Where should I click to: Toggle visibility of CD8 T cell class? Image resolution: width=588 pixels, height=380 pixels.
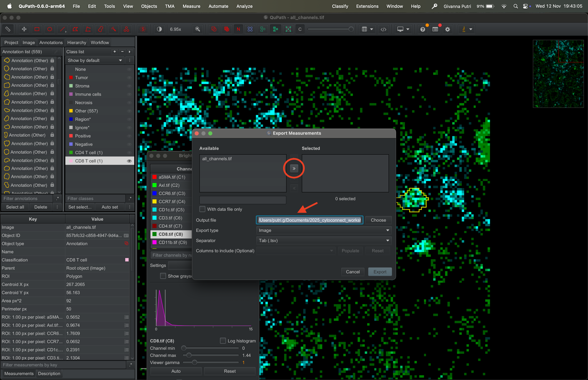coord(129,161)
